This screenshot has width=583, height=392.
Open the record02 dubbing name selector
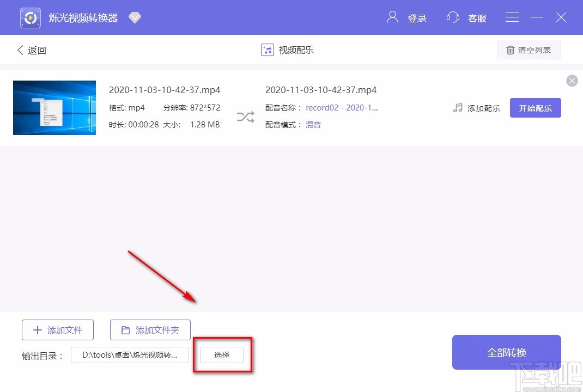coord(342,107)
